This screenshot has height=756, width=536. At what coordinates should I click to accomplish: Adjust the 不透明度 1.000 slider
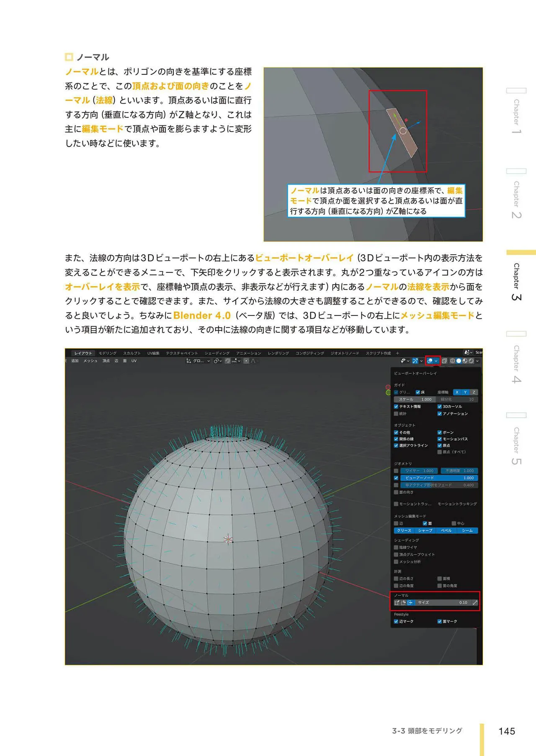[459, 471]
